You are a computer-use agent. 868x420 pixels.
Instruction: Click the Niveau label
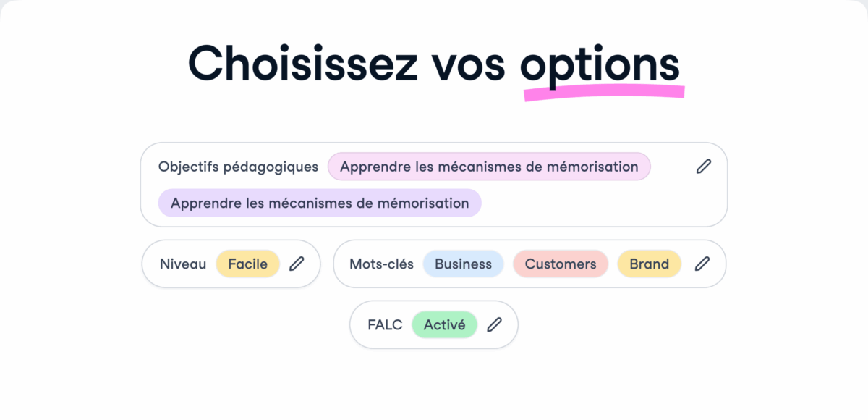tap(183, 264)
